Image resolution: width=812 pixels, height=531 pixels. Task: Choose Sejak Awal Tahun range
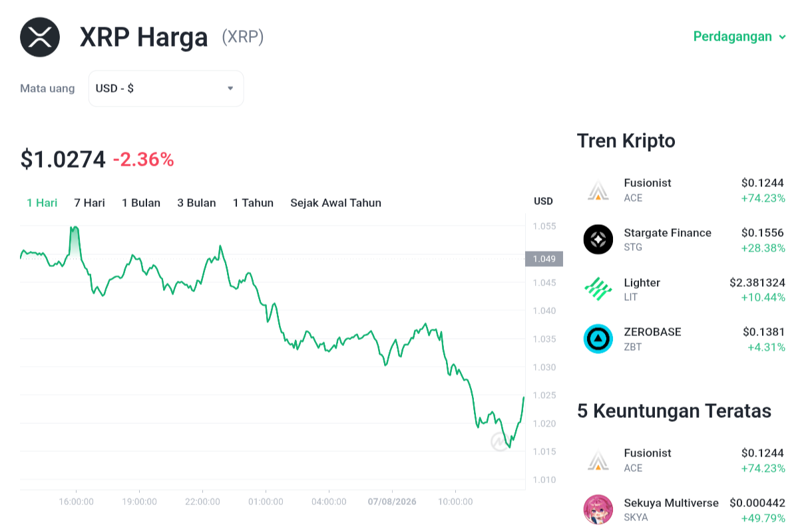pos(335,203)
